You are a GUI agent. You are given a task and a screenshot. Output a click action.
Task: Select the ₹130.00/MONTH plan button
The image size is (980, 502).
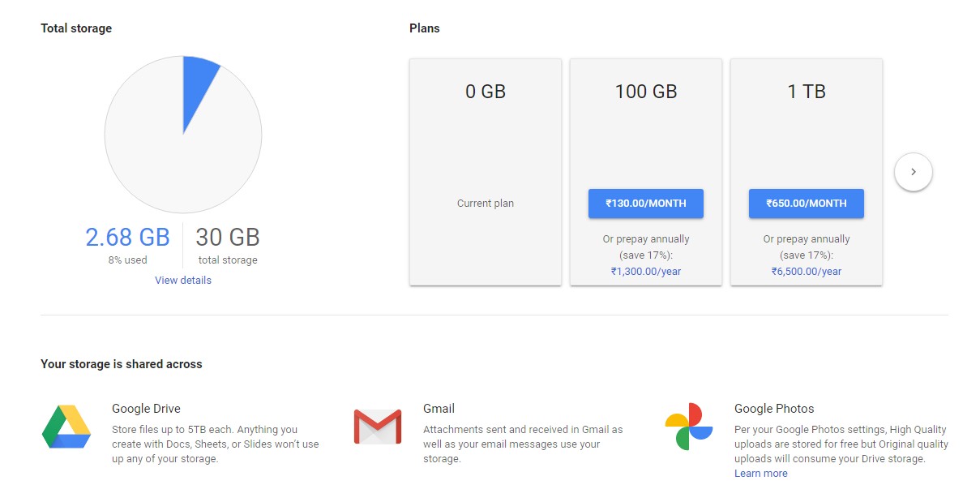coord(646,204)
